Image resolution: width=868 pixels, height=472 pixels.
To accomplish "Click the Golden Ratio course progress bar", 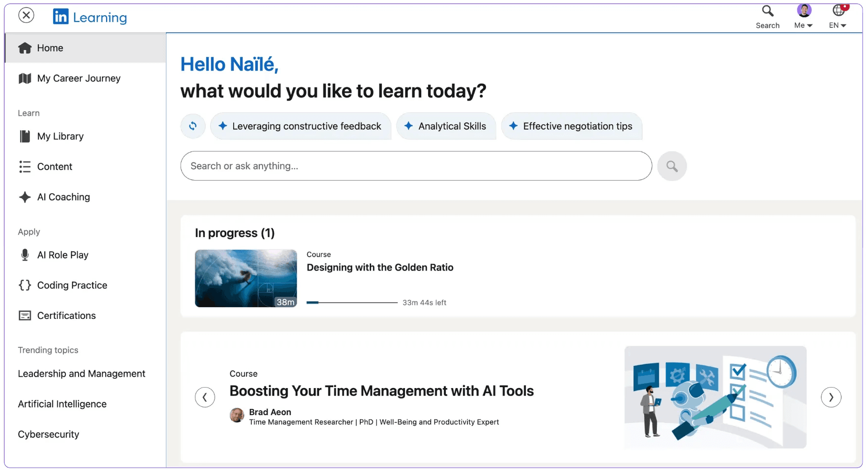I will pos(352,303).
